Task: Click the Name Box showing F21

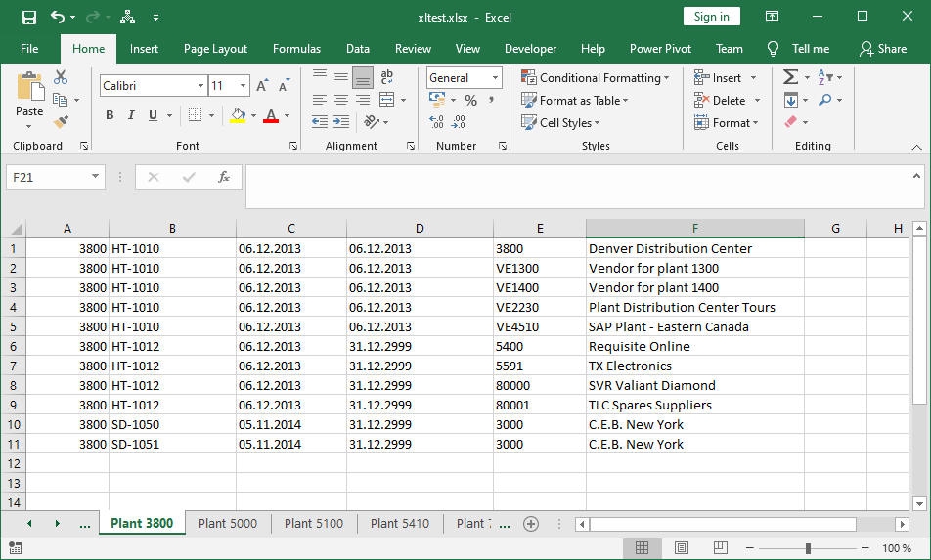Action: (x=47, y=177)
